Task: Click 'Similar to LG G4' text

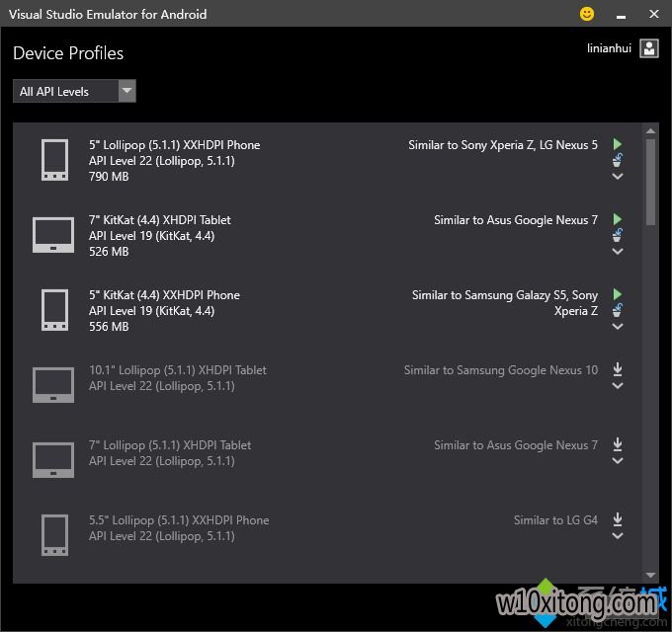Action: (555, 520)
